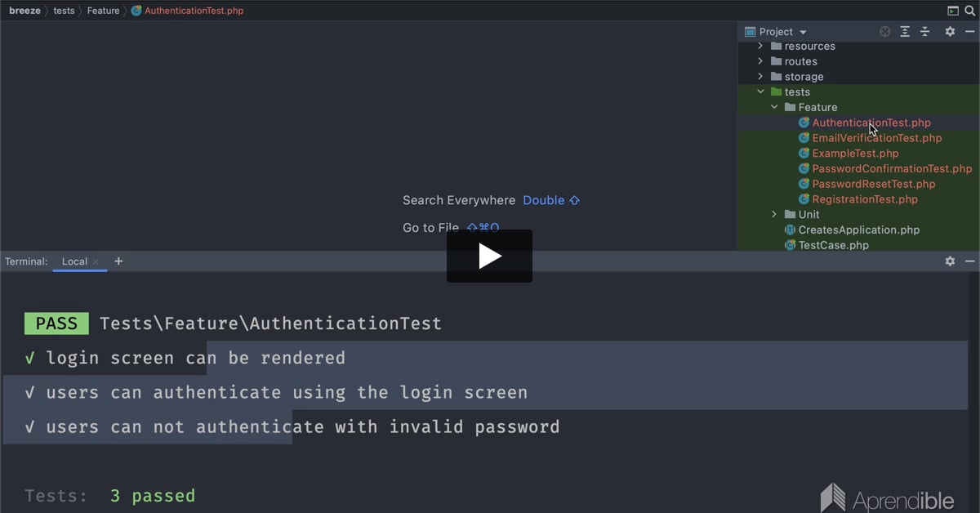Select RegistrationTest.php in project tree
Screen dimensions: 980x513
865,199
